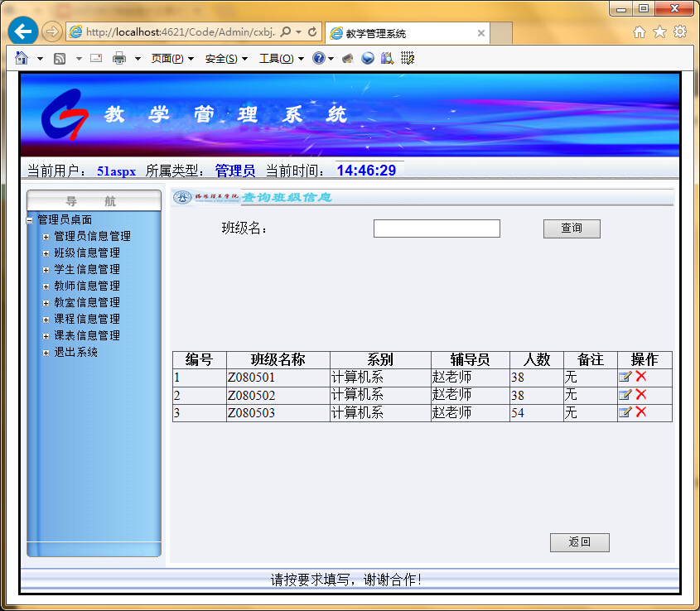The image size is (700, 611).
Task: Refresh the page with the reload icon
Action: click(x=312, y=31)
